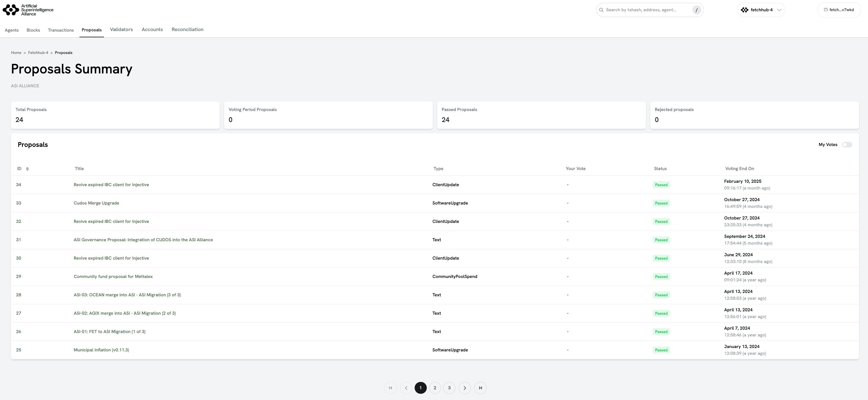
Task: Go to previous page arrow
Action: pos(406,388)
